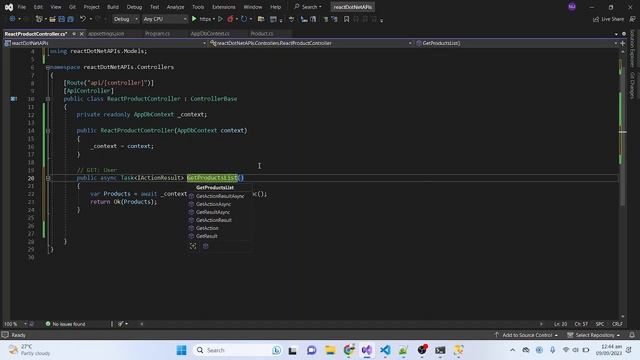Open Visual Studio Code from the taskbar
Screen dimensions: 640x360
(385, 350)
